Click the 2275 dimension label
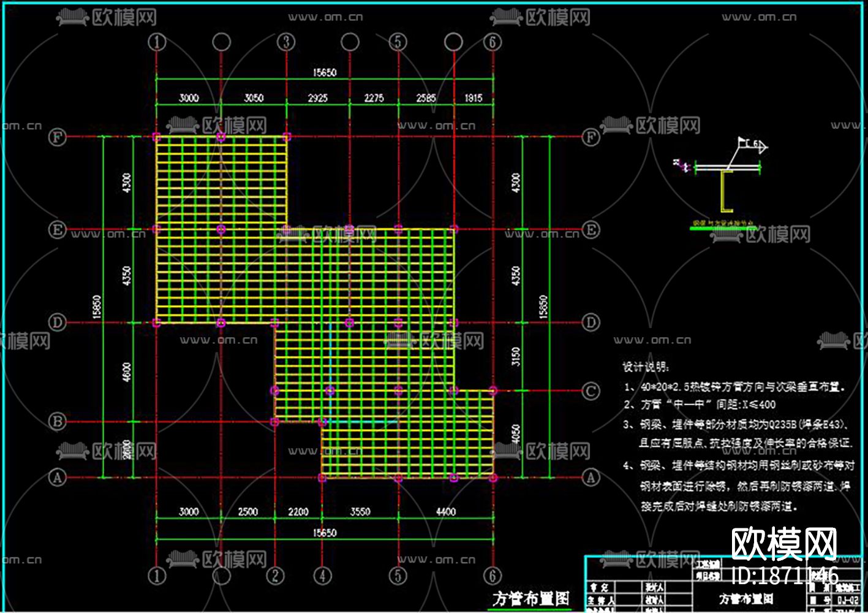Image resolution: width=868 pixels, height=613 pixels. pyautogui.click(x=374, y=98)
